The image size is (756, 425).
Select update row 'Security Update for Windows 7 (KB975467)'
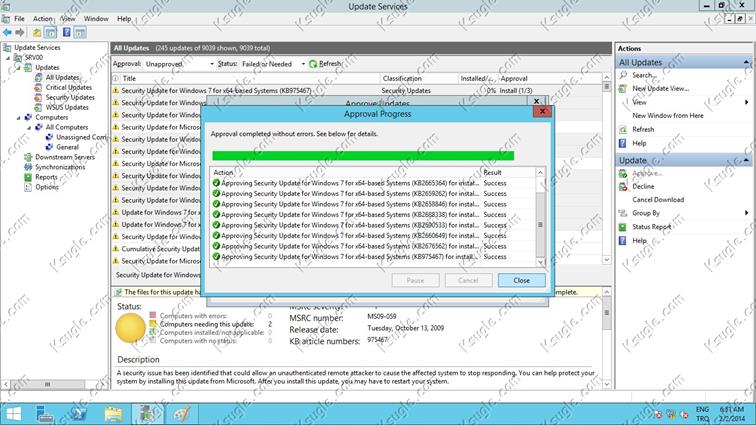click(x=357, y=91)
